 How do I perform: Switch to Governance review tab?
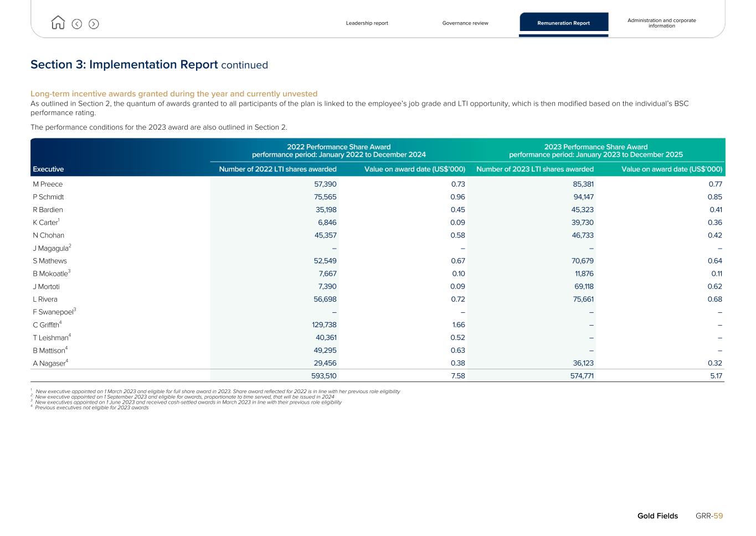[x=465, y=23]
